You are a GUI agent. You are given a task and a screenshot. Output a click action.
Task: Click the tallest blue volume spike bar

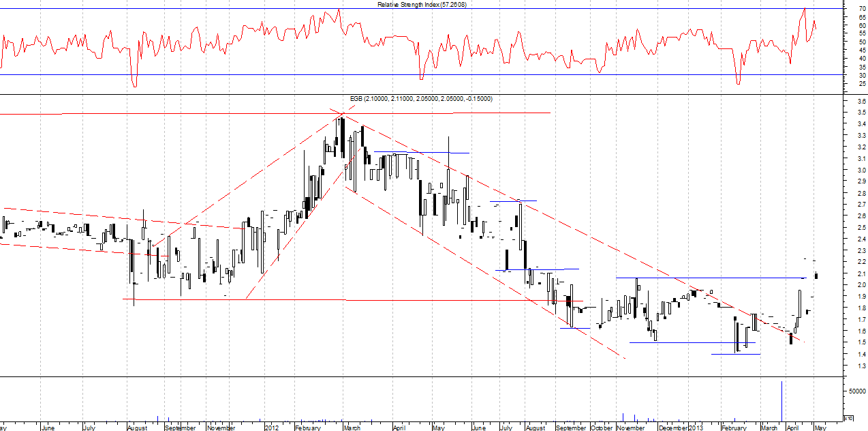[781, 402]
